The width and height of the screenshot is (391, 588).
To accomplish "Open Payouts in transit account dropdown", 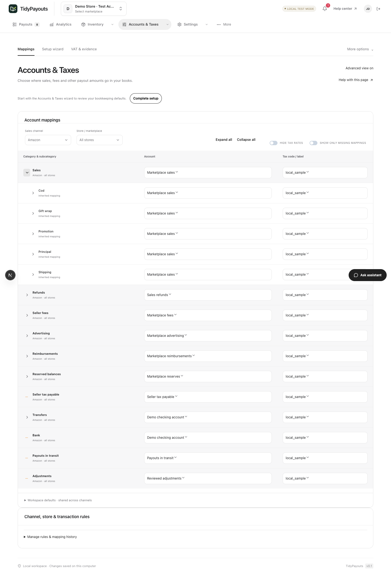I will (208, 458).
